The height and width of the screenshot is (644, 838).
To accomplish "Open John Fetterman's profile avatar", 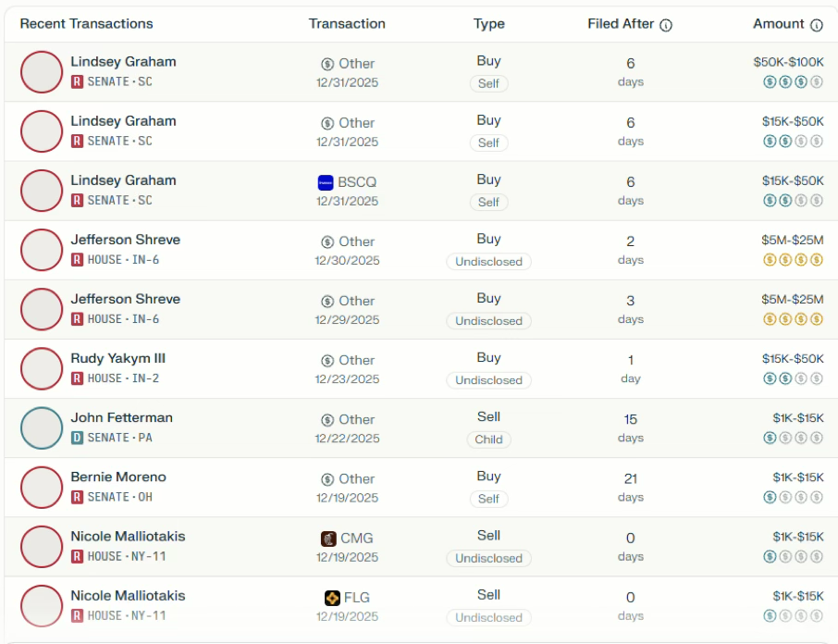I will coord(42,428).
